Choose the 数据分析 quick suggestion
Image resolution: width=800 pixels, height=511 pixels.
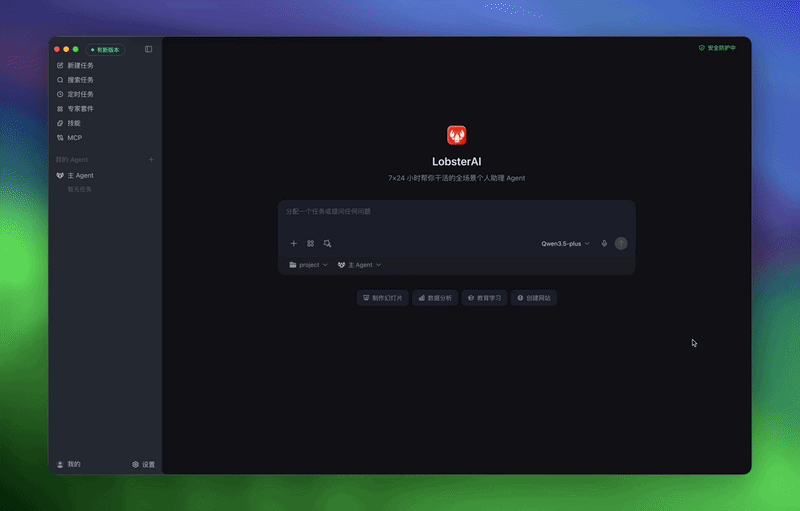[435, 298]
